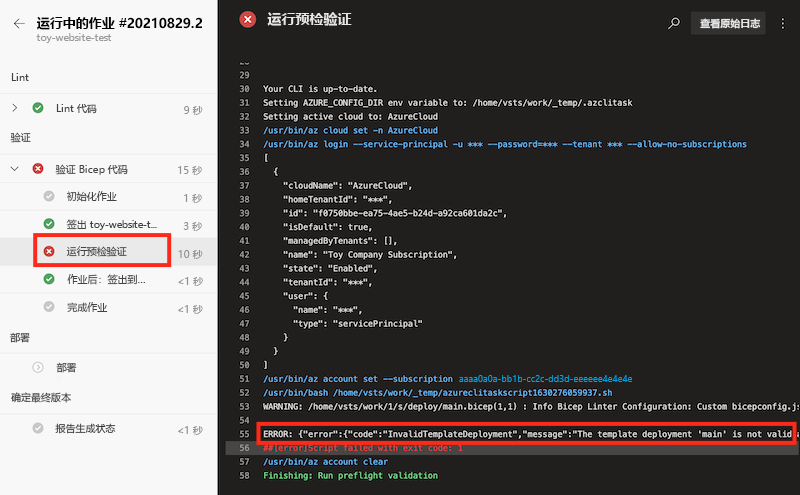Click the grey status icon beside 完成作业
The height and width of the screenshot is (495, 800).
coord(49,307)
